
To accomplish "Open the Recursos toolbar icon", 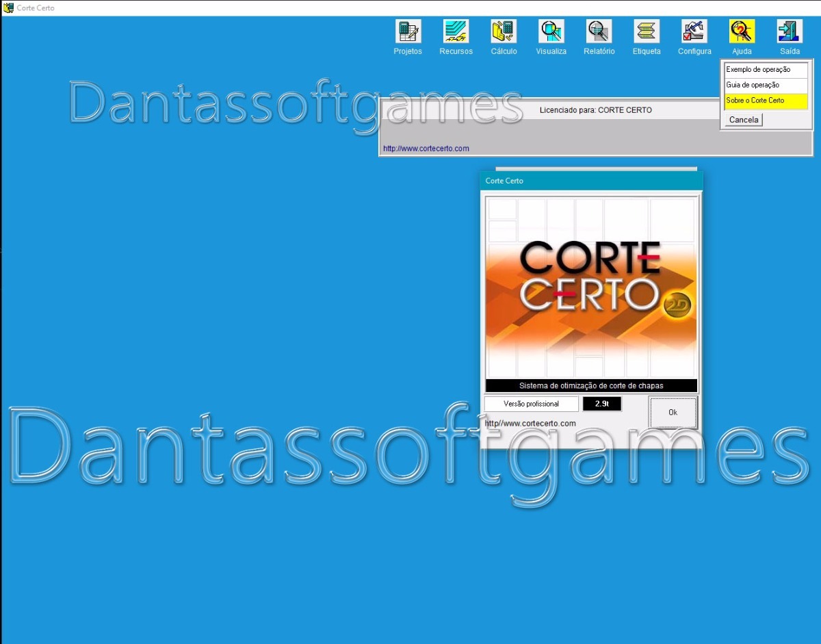I will pos(456,31).
